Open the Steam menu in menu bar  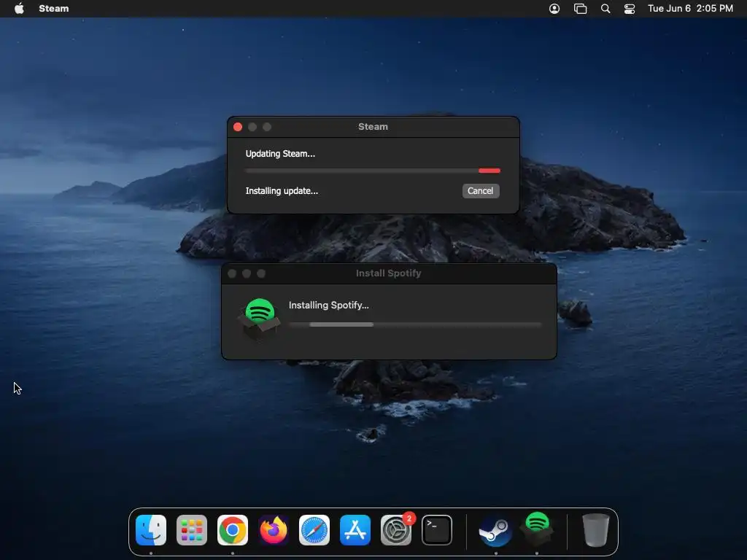(x=54, y=9)
